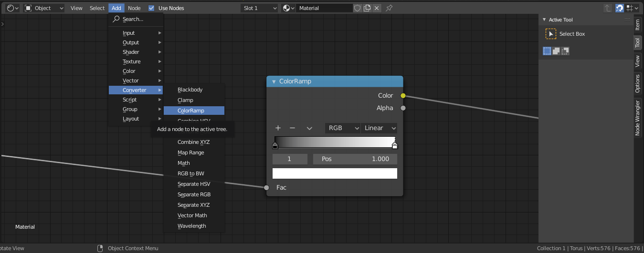Click the material sphere browse icon
Screen dimensions: 644x253
(287, 8)
